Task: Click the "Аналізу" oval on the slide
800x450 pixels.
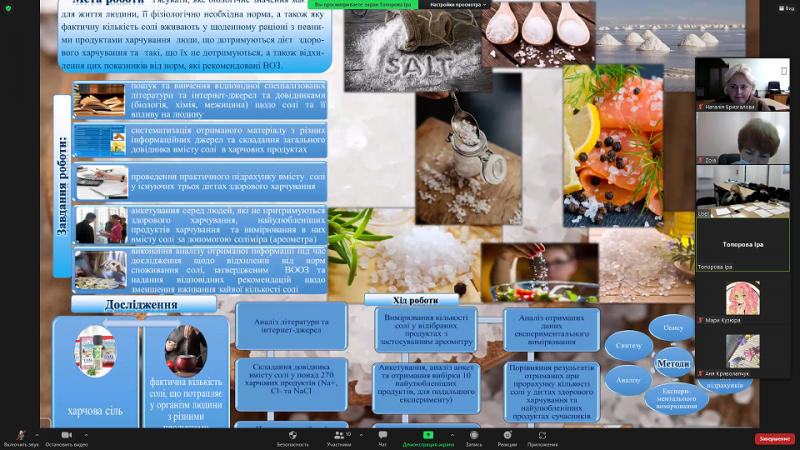Action: click(628, 380)
